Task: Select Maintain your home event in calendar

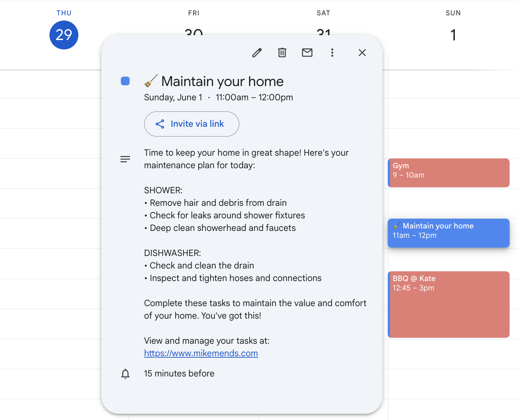Action: [449, 233]
